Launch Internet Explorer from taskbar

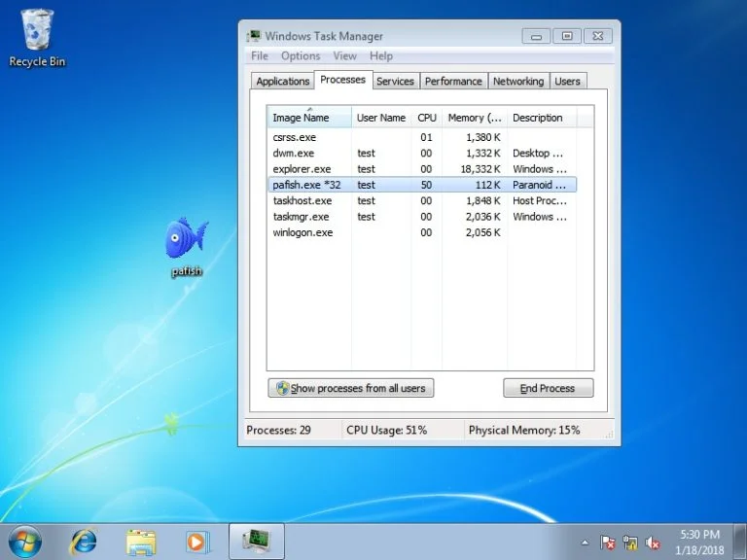point(84,541)
